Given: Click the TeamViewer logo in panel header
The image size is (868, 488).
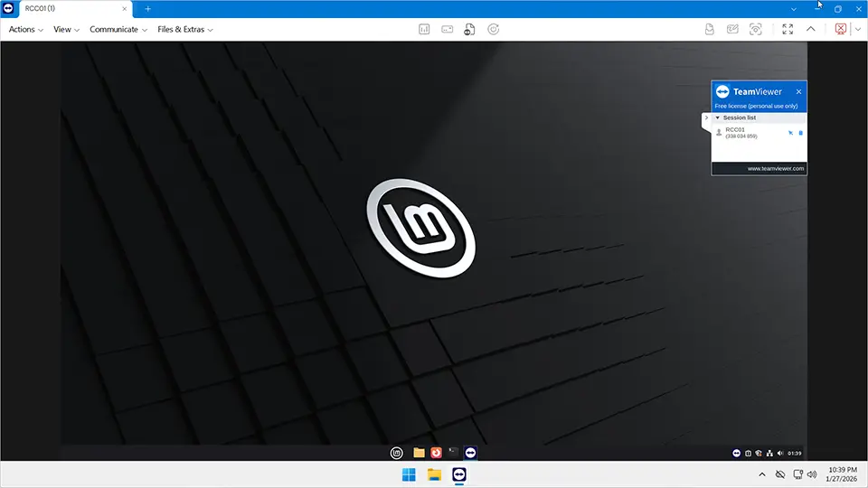Looking at the screenshot, I should 722,92.
